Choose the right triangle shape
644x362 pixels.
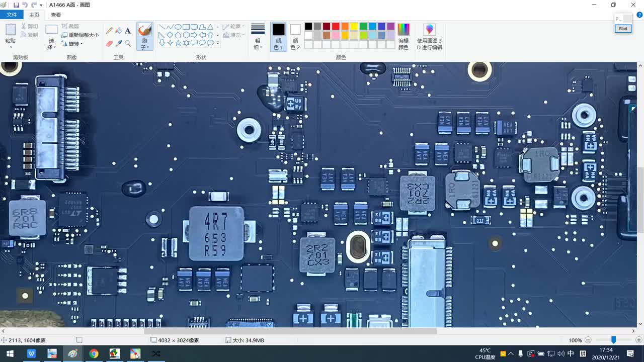point(162,35)
